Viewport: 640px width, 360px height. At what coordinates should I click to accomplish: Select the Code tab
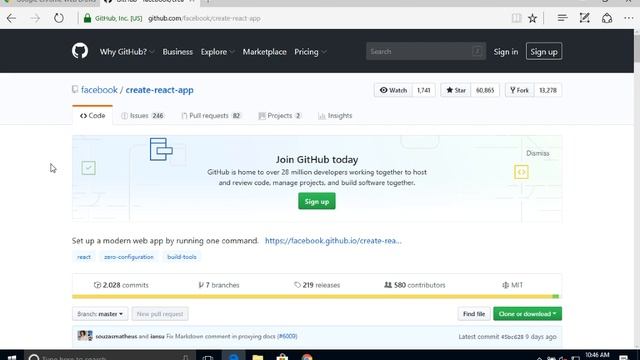click(x=93, y=116)
